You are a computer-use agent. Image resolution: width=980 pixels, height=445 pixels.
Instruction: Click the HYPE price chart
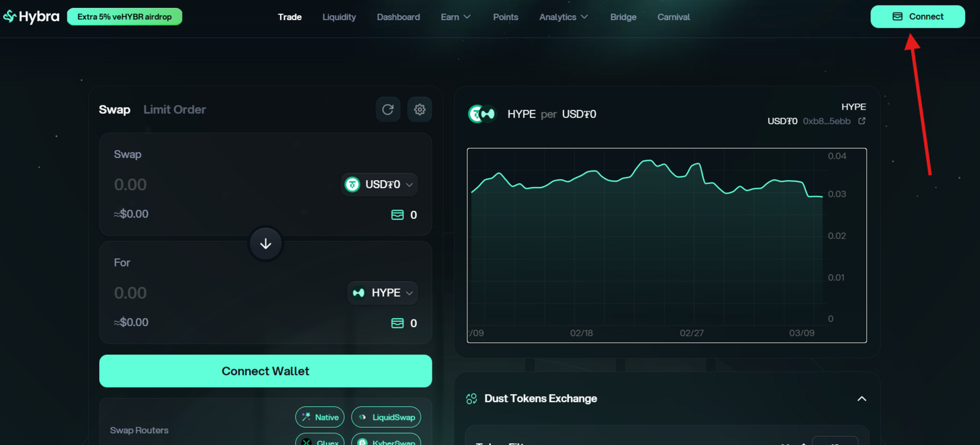tap(666, 245)
